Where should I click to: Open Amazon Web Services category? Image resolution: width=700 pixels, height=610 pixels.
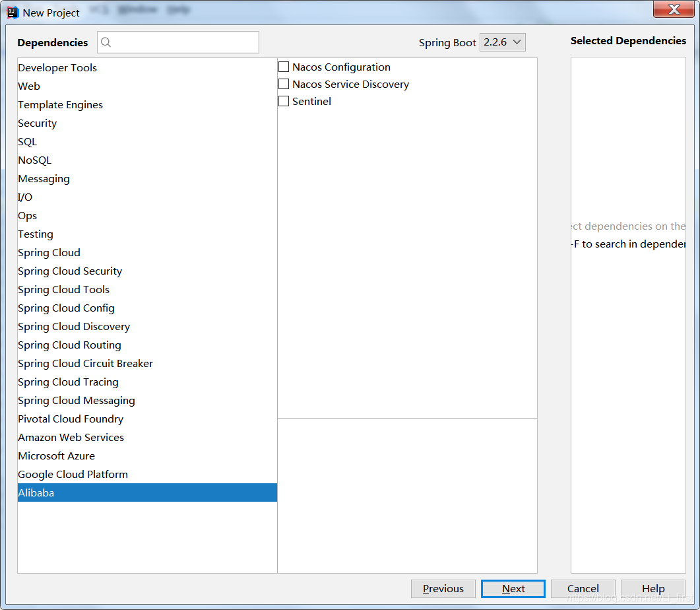click(x=147, y=438)
